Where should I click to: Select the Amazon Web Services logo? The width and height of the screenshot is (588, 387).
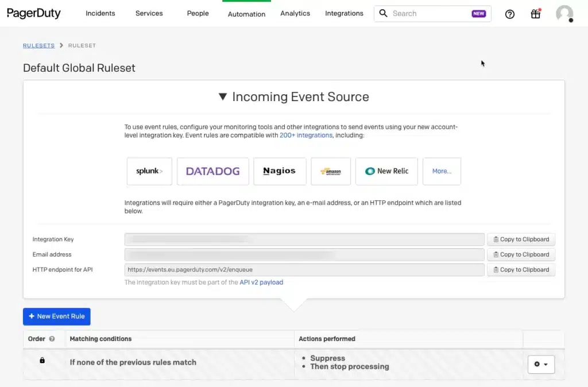330,171
